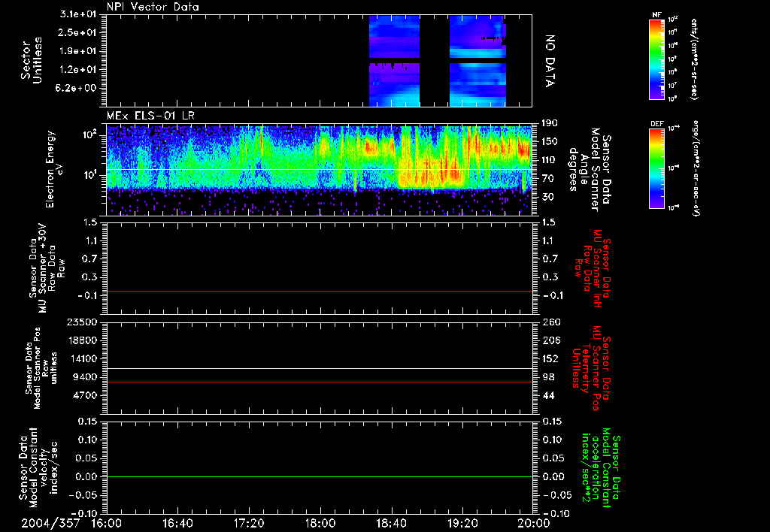The height and width of the screenshot is (532, 770).
Task: Click the 70 degrees angle tick label
Action: (550, 179)
